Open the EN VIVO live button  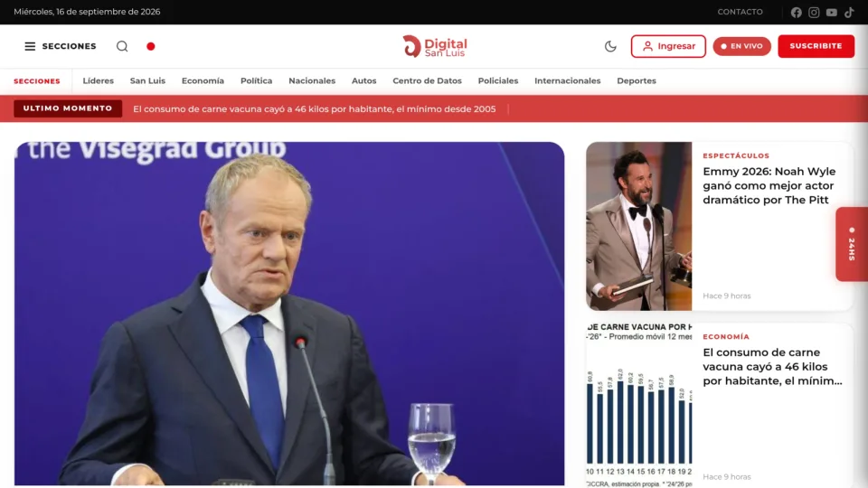741,46
